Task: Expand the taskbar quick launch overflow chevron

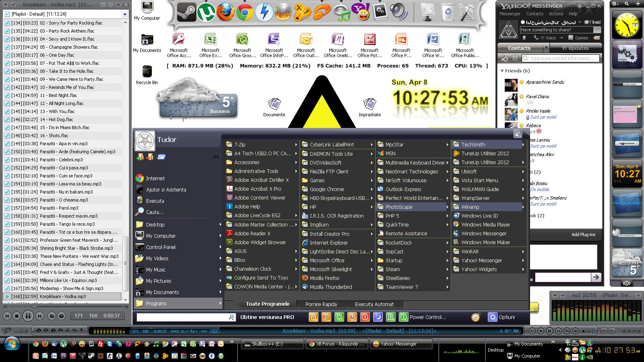Action: [x=232, y=342]
